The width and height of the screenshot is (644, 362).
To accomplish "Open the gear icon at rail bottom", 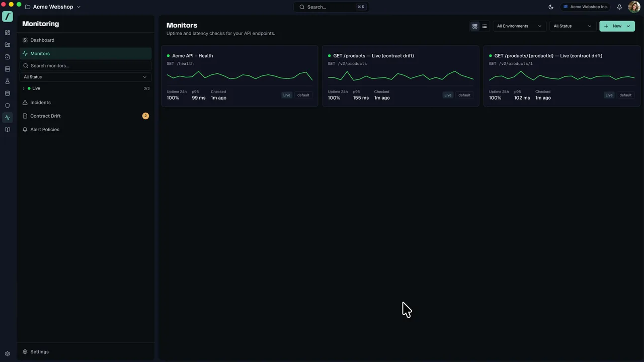I will (8, 353).
